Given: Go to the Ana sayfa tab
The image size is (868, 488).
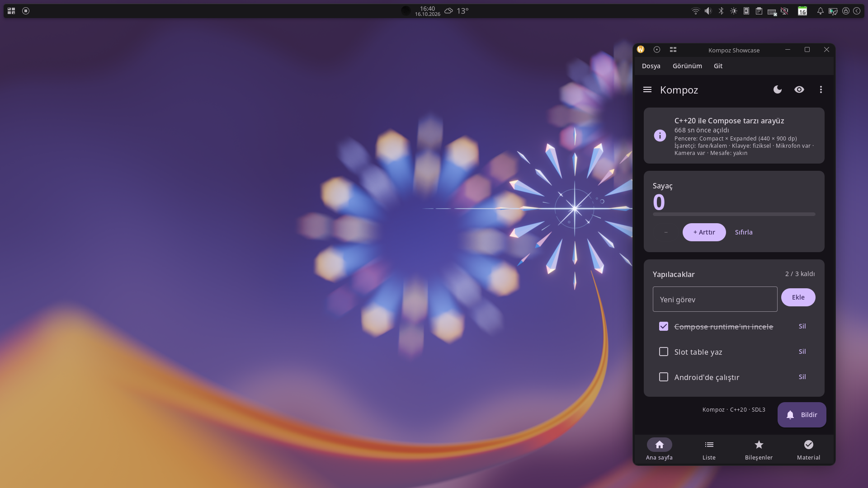Looking at the screenshot, I should pos(660,450).
